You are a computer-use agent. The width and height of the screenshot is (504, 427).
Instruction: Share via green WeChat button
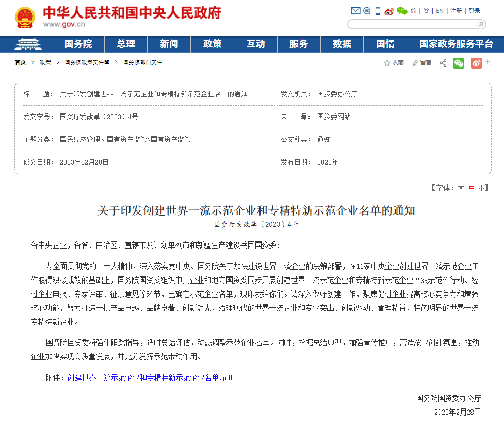coord(459,63)
